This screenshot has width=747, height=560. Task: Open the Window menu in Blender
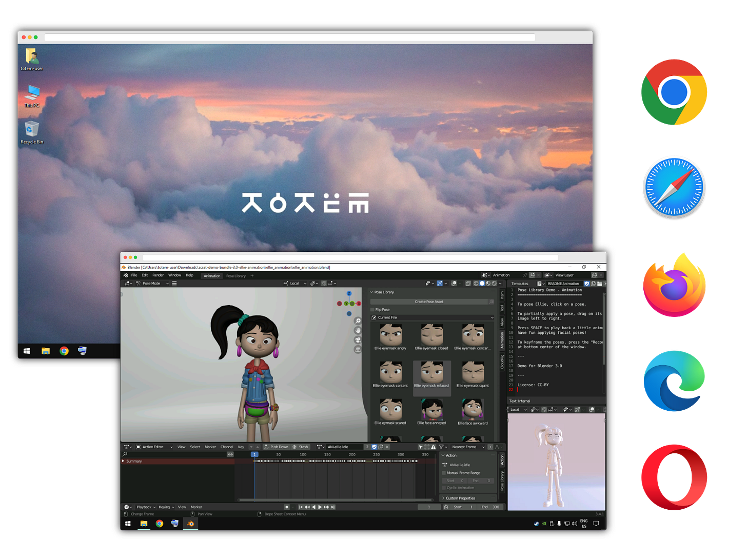[174, 275]
